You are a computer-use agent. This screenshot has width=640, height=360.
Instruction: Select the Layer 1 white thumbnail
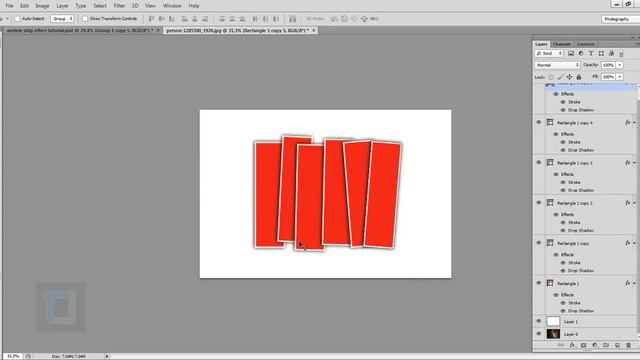click(553, 321)
